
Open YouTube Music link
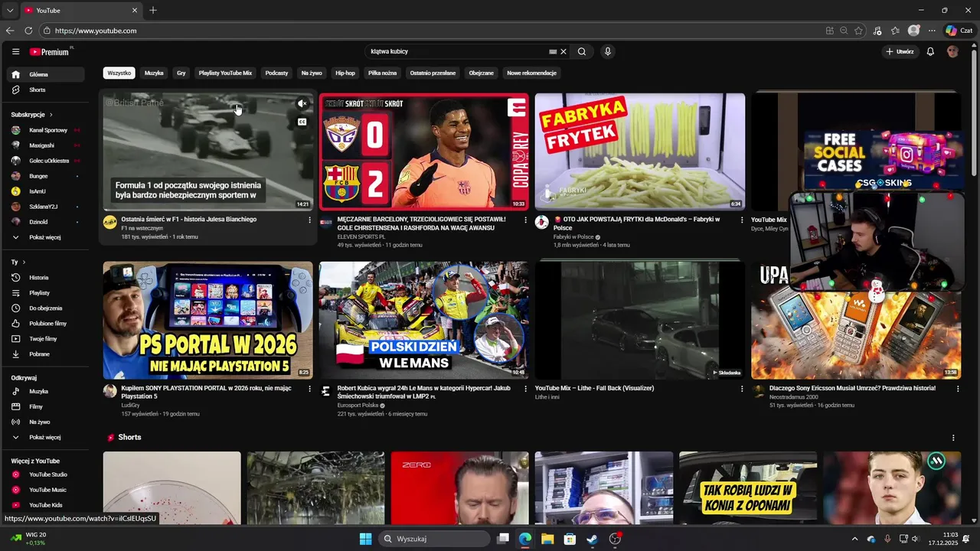tap(47, 490)
